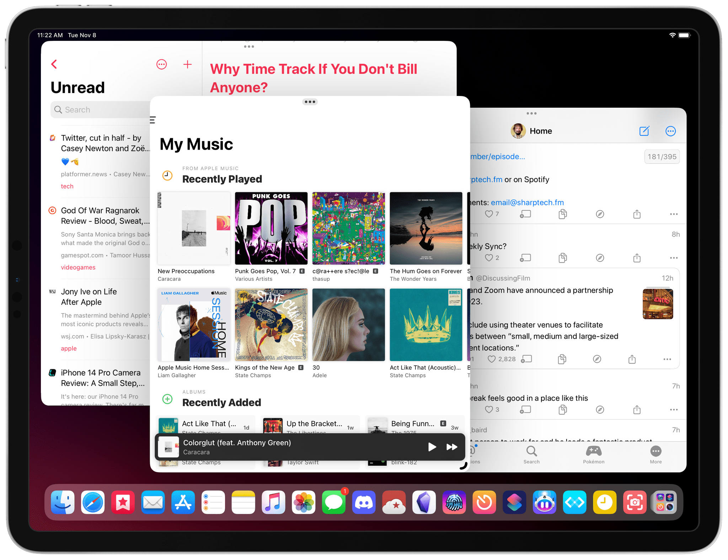
Task: Like post about place like this
Action: [489, 410]
